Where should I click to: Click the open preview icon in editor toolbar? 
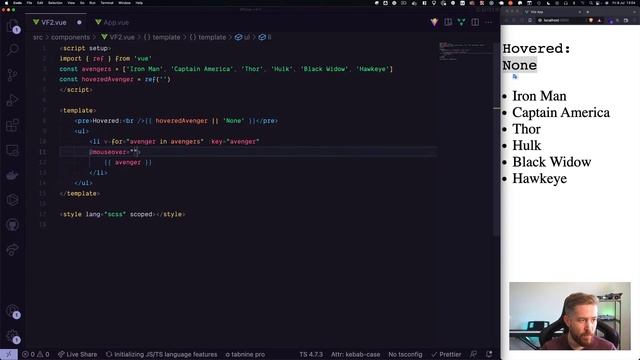pos(448,22)
